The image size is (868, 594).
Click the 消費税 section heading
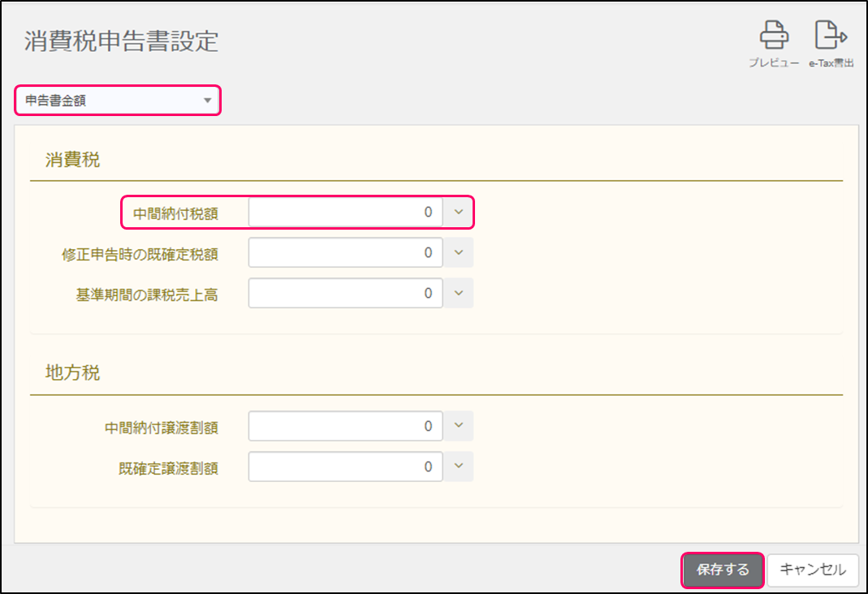tap(72, 160)
